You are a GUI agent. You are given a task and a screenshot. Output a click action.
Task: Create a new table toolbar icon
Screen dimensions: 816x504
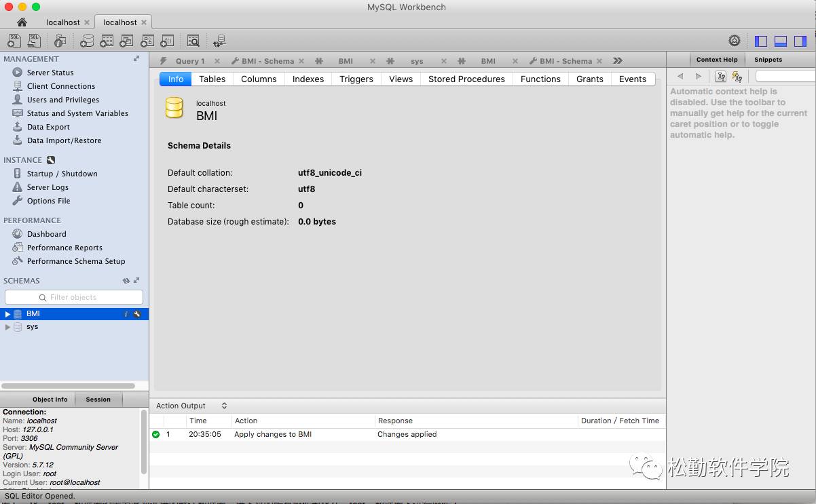coord(107,41)
